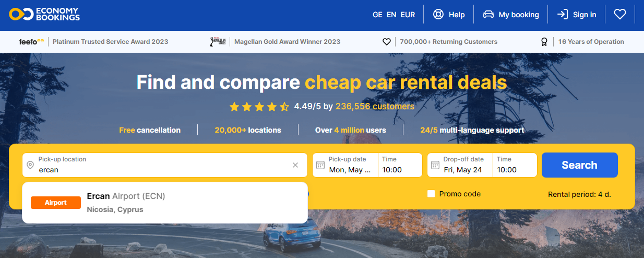
Task: Click the heart icon beside Returning Customers
Action: coord(387,42)
